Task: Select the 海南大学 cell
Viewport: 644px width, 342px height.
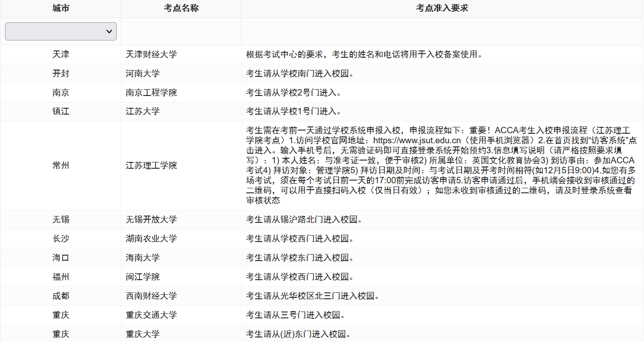Action: (181, 258)
